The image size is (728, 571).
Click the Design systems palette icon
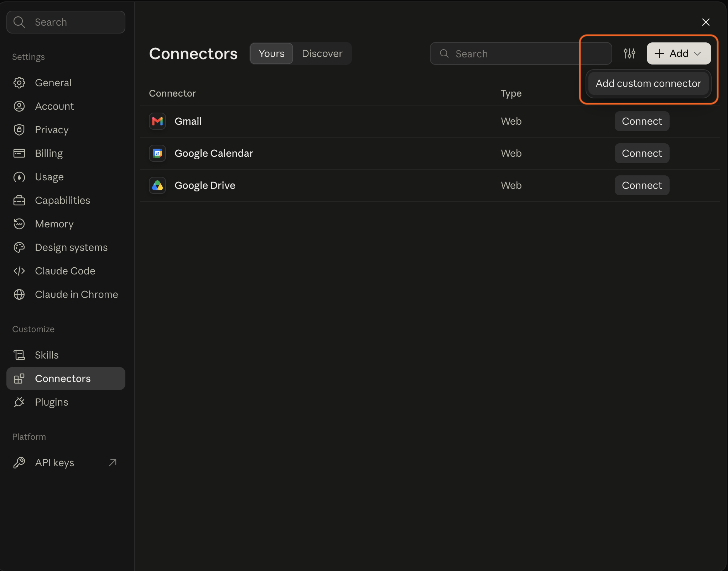19,247
